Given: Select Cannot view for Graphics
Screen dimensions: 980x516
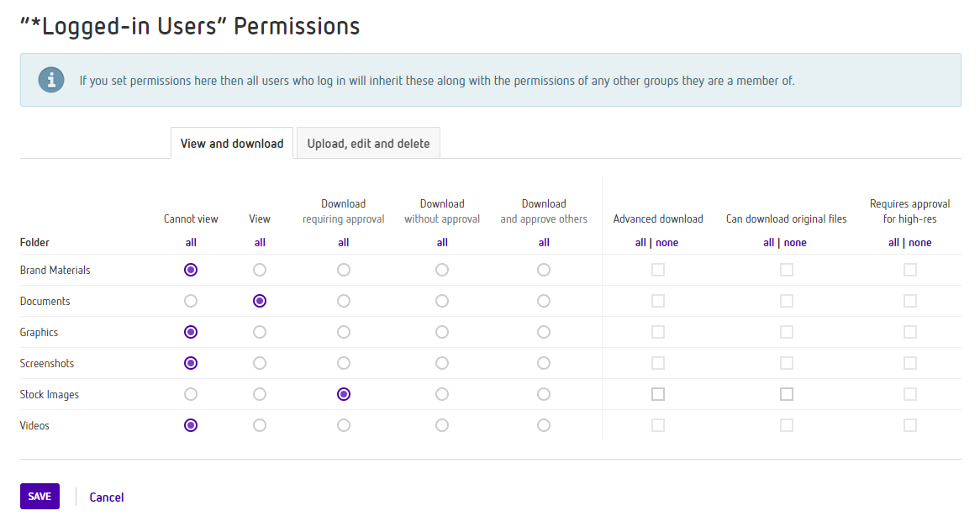Looking at the screenshot, I should tap(191, 332).
